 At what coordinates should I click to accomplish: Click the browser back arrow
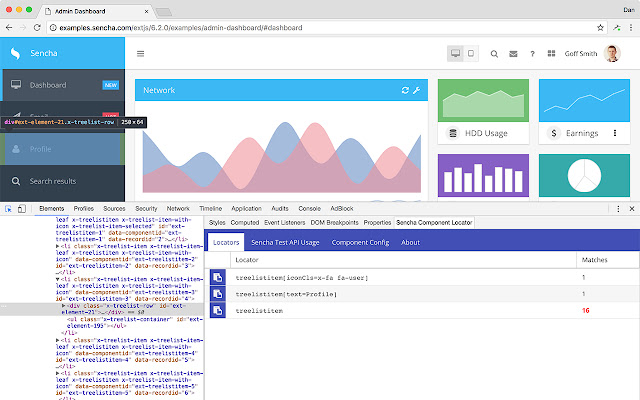tap(9, 28)
